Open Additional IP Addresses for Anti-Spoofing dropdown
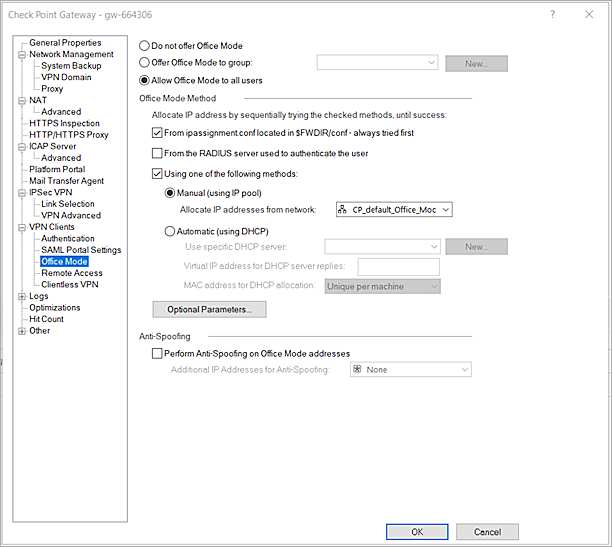 [x=411, y=369]
